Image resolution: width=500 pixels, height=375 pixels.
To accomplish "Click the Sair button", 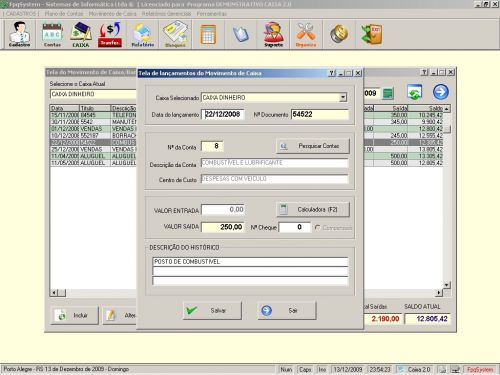I will coord(286,311).
